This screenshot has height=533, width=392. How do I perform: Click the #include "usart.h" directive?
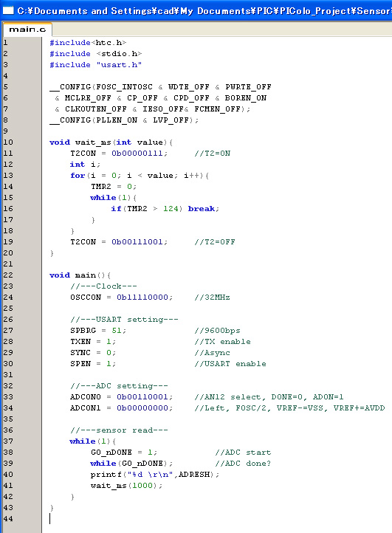coord(95,64)
